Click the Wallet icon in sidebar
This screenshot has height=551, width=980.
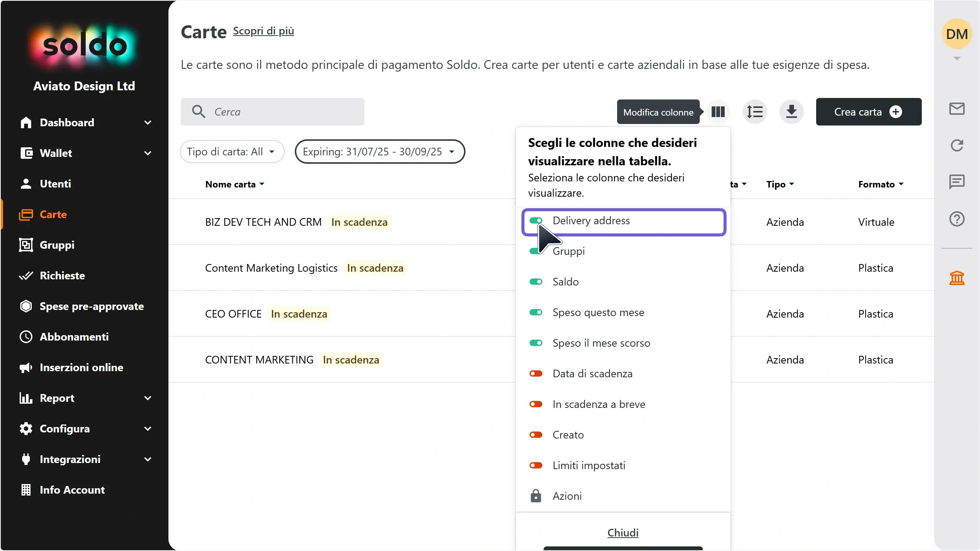click(x=26, y=153)
